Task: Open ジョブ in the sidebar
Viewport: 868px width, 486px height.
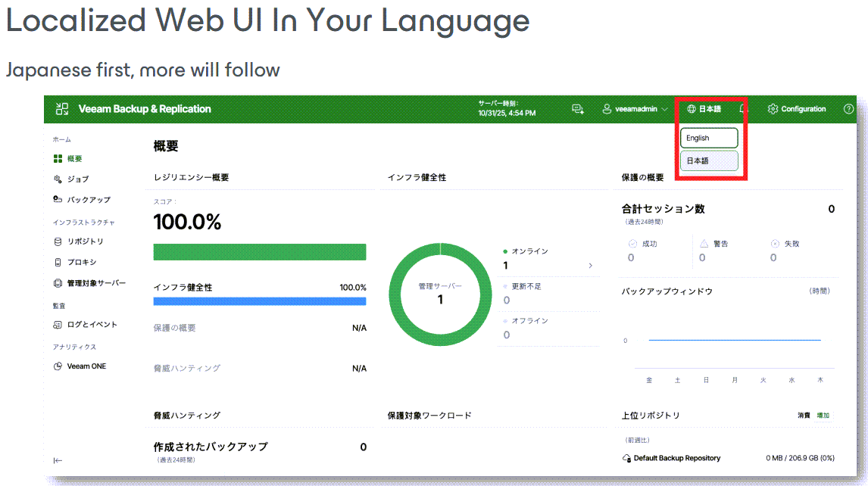Action: click(x=77, y=179)
